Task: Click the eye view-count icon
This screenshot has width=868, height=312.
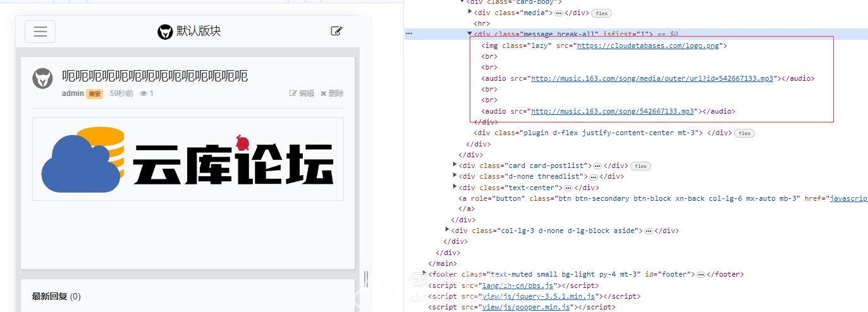Action: point(144,93)
